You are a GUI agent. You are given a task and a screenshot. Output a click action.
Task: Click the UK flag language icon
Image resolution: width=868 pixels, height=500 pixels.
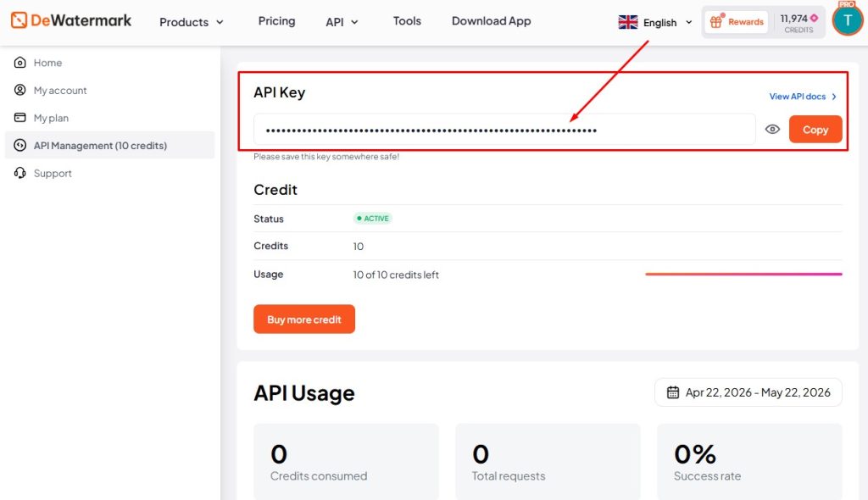tap(628, 22)
